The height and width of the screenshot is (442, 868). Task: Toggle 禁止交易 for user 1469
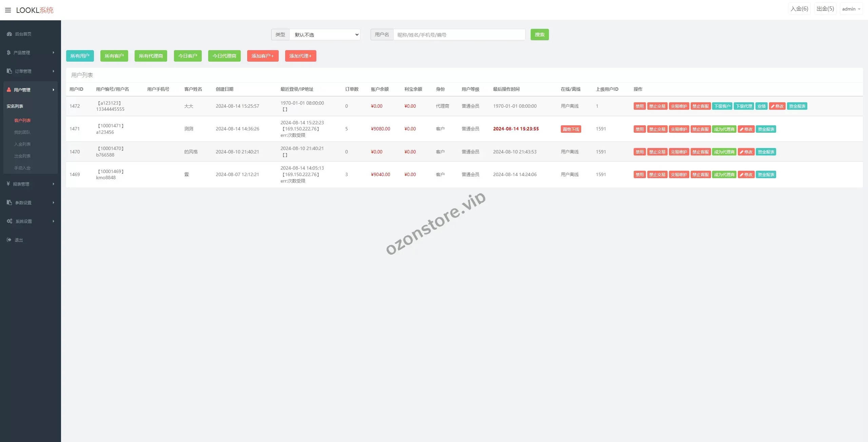pos(657,174)
